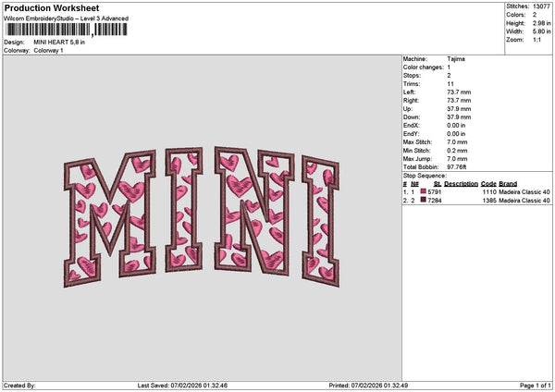Click the 'Brand' column header
Screen dimensions: 555x392
pos(508,184)
